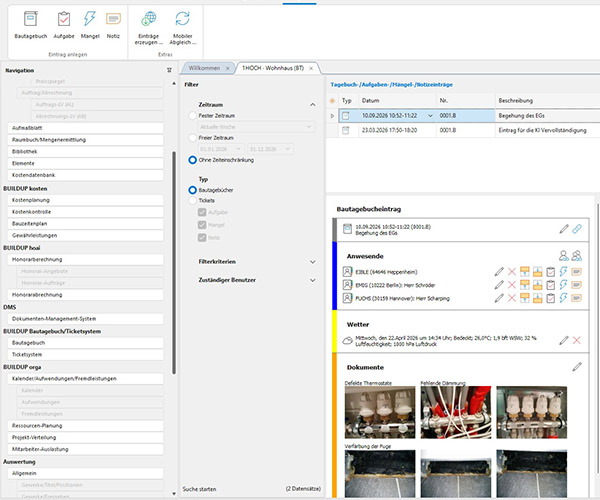The height and width of the screenshot is (500, 600).
Task: Click Suche starten
Action: [x=199, y=489]
